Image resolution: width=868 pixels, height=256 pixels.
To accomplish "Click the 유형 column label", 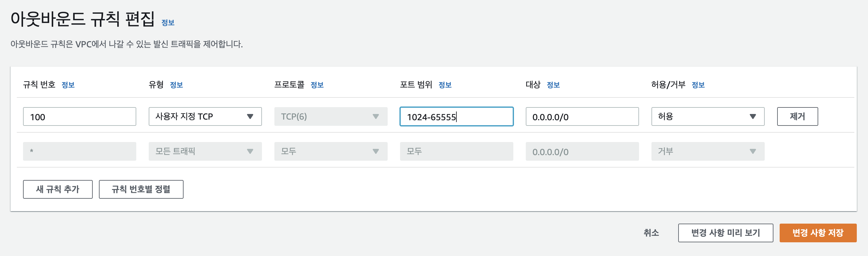I will point(156,84).
